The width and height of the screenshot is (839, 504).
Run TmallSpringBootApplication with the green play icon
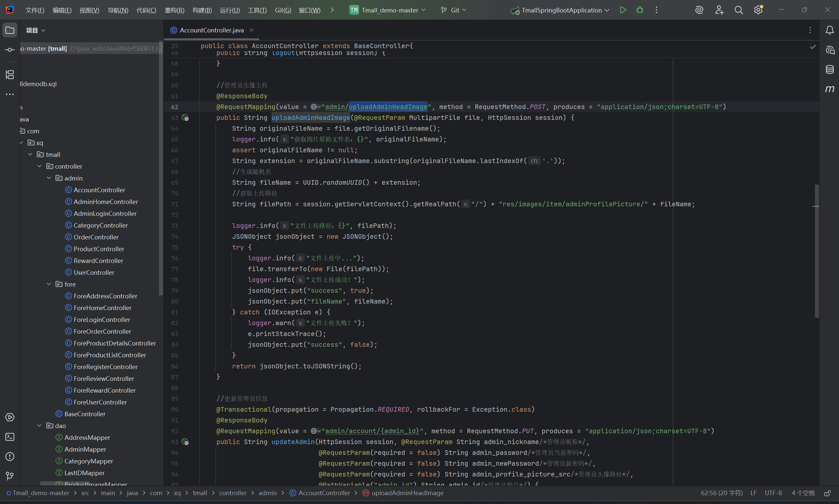coord(623,10)
